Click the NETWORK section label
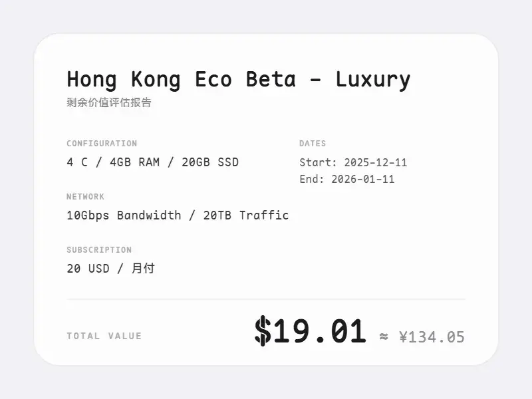The width and height of the screenshot is (532, 399). pos(86,197)
